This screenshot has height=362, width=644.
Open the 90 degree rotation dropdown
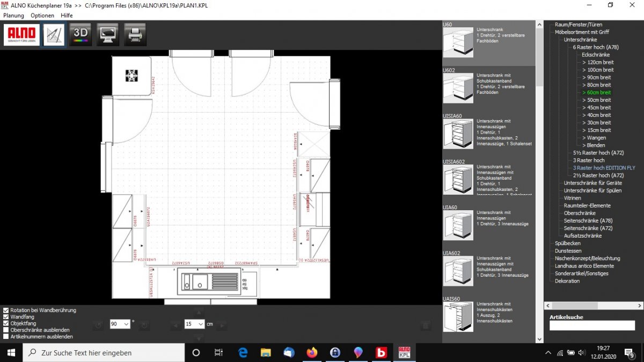tap(120, 324)
